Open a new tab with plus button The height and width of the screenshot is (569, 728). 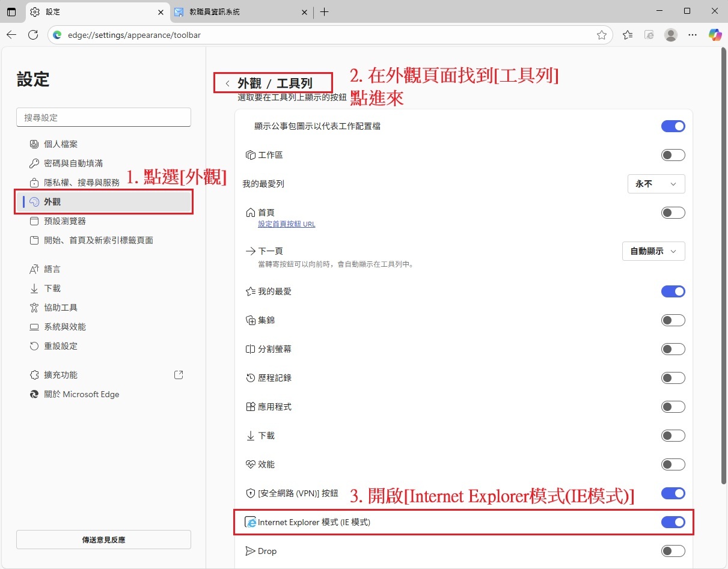coord(325,12)
